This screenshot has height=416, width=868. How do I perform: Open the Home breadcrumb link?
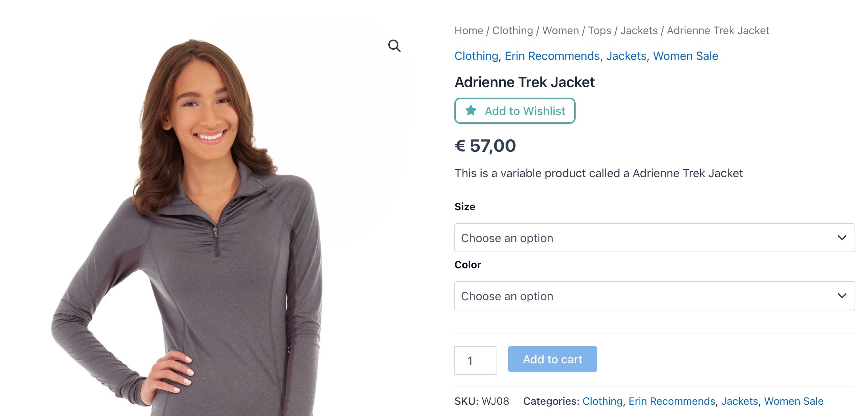point(468,30)
